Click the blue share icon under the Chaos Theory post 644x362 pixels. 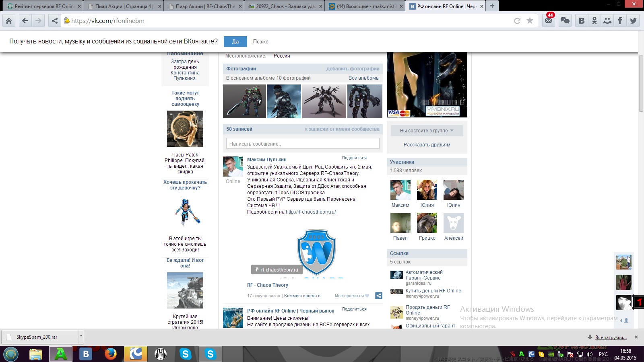point(379,296)
